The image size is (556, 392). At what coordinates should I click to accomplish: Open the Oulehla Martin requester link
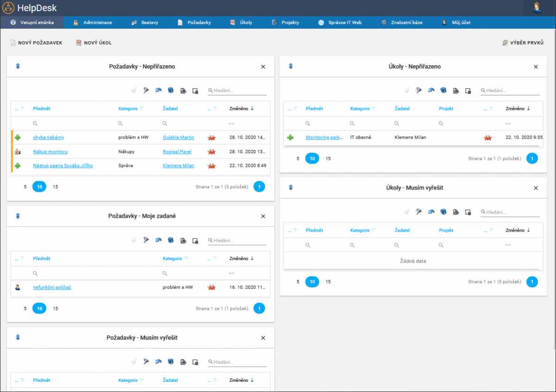[x=178, y=138]
